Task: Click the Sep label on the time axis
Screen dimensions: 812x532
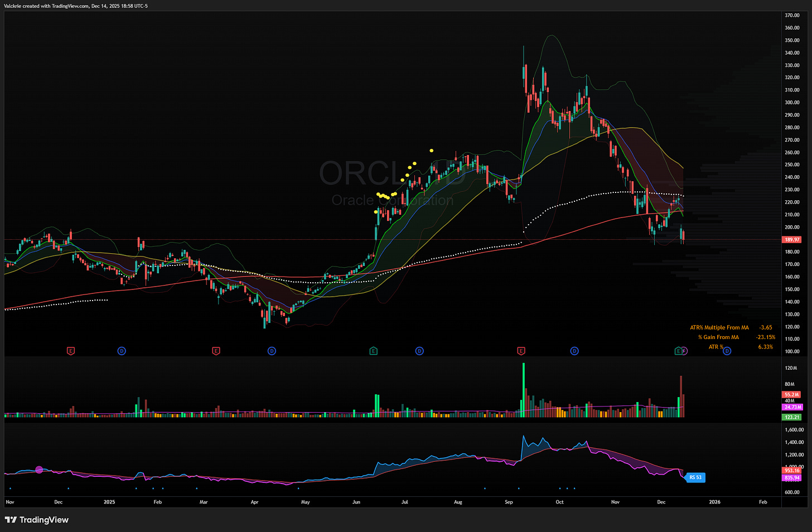Action: point(509,502)
